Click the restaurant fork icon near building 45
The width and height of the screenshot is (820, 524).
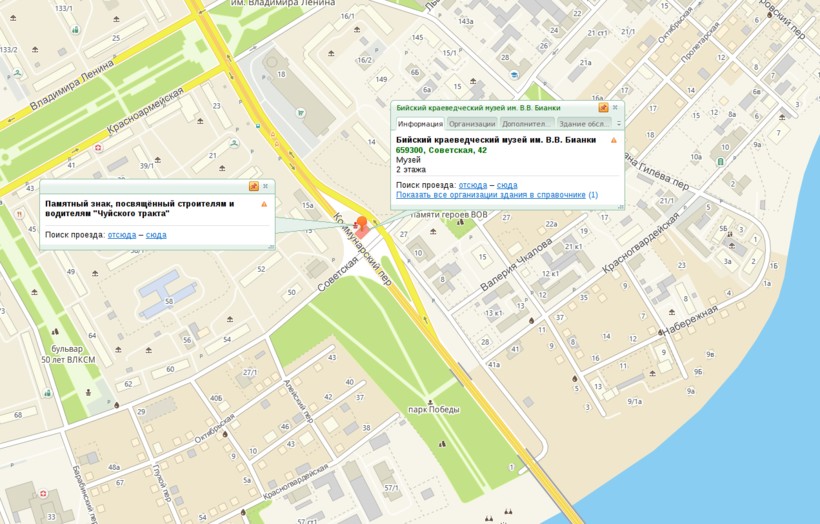tap(20, 214)
